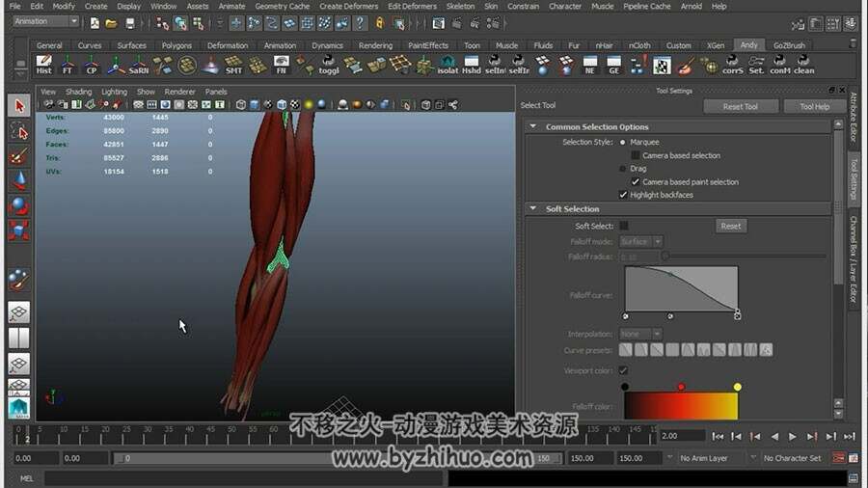This screenshot has width=868, height=488.
Task: Click the red falloff color ramp marker
Action: [682, 387]
